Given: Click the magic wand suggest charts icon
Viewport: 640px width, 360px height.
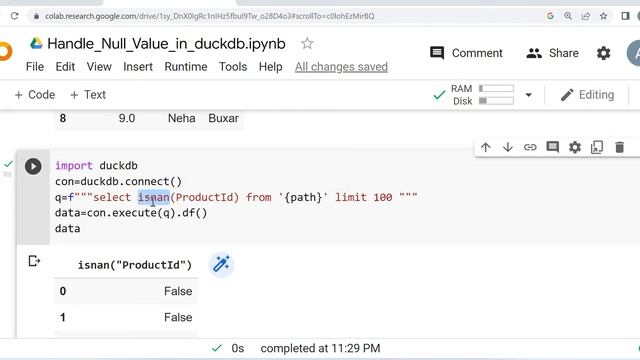Looking at the screenshot, I should pos(221,264).
